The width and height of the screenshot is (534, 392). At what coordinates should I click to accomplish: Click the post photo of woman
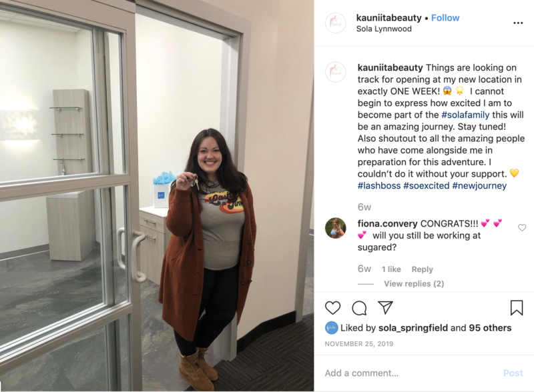pos(157,195)
